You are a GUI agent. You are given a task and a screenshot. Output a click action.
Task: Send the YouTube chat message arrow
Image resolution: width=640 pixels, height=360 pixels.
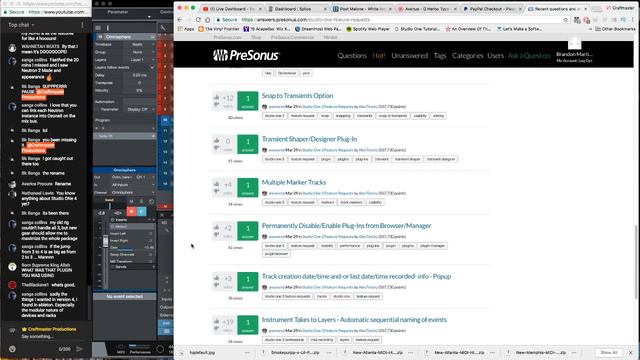click(x=79, y=349)
